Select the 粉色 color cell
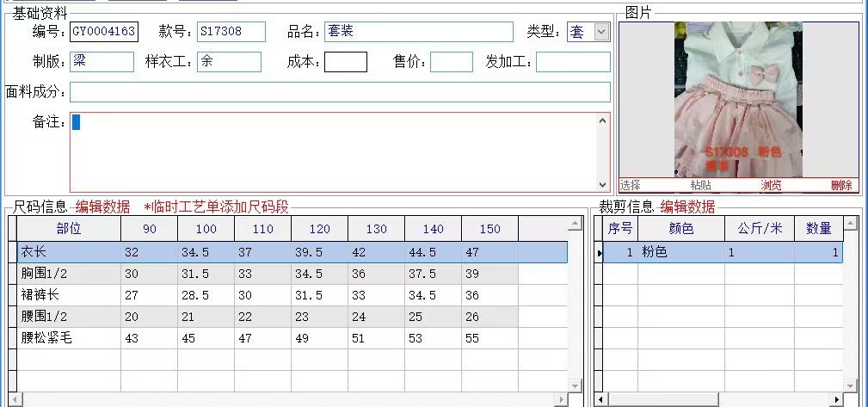 681,252
